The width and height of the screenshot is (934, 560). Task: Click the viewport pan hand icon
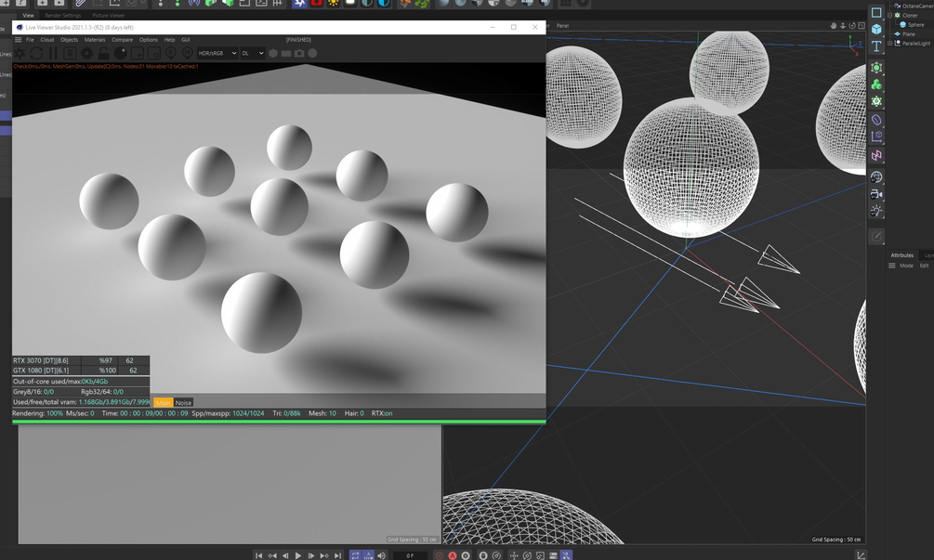click(x=834, y=26)
